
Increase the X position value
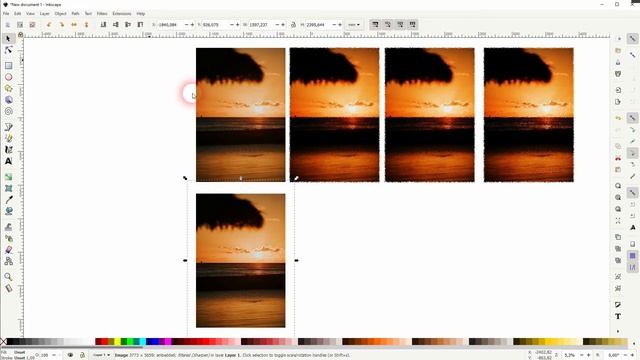192,25
